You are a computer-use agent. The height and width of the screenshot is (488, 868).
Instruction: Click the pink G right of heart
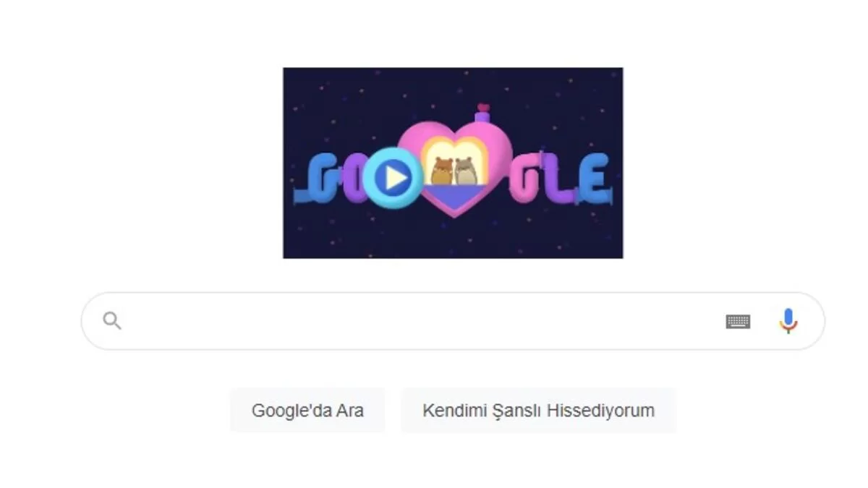pos(526,179)
